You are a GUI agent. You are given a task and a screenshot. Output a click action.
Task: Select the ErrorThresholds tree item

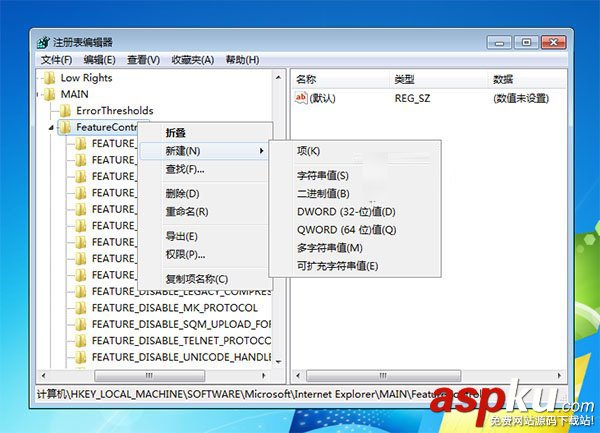point(115,111)
